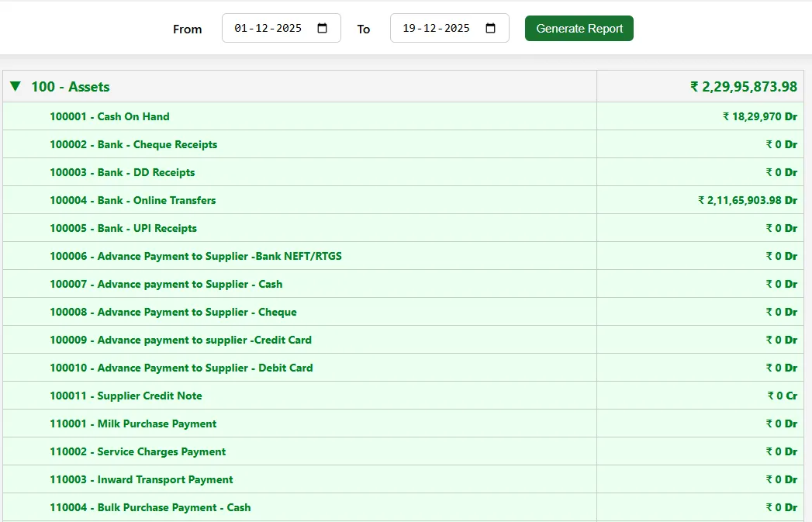Select the 110002 - Service Charges Payment row
Image resolution: width=812 pixels, height=522 pixels.
pos(403,452)
